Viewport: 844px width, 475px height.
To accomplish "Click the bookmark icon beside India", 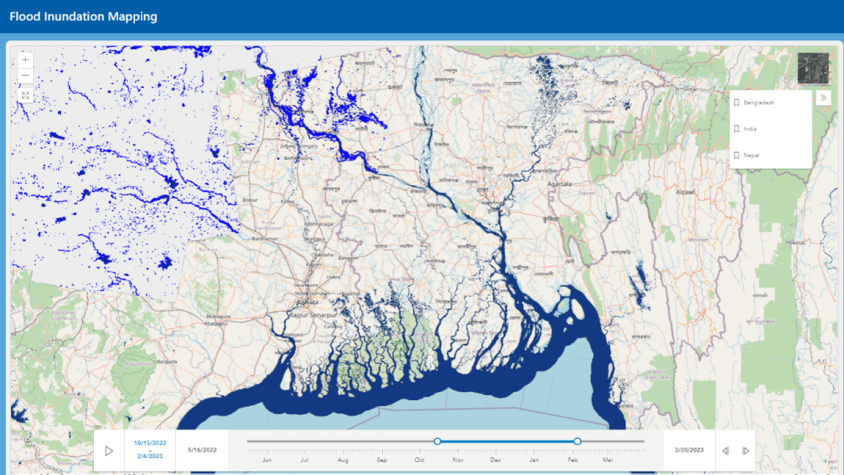I will coord(737,129).
